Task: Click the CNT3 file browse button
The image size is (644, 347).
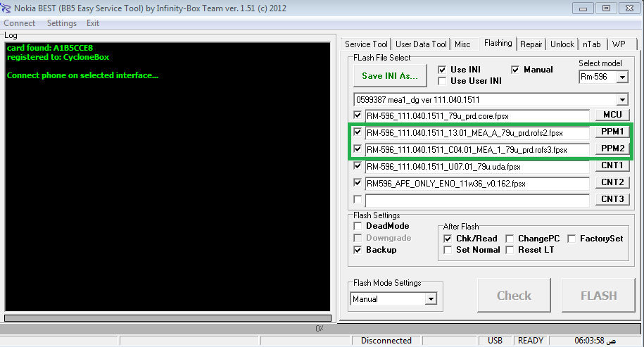Action: tap(612, 199)
